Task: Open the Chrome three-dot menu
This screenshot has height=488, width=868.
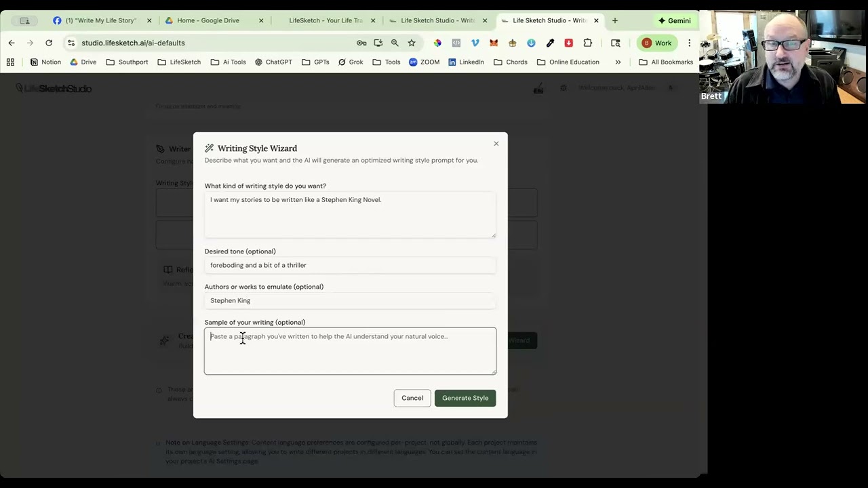Action: pos(689,43)
